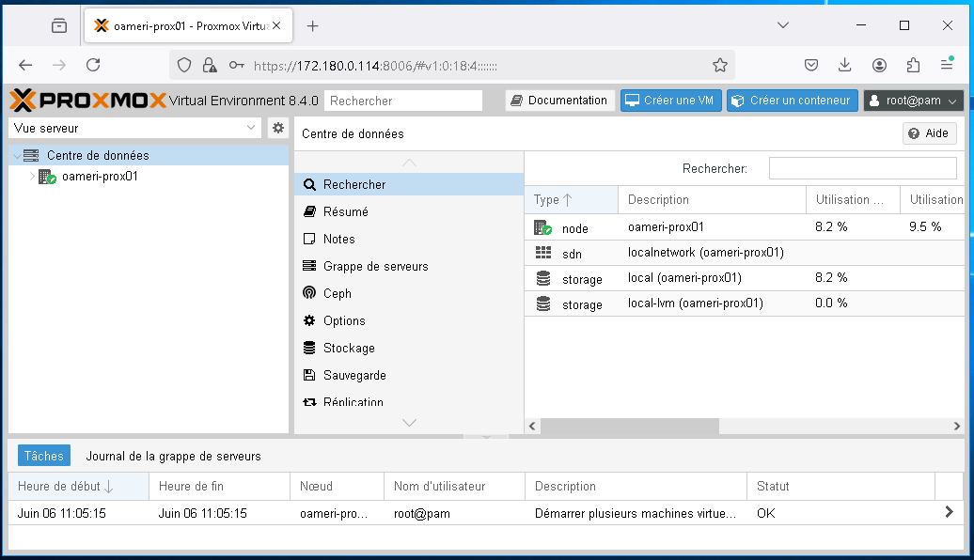Image resolution: width=974 pixels, height=560 pixels.
Task: Click the grid Rechercher filter field
Action: point(863,168)
